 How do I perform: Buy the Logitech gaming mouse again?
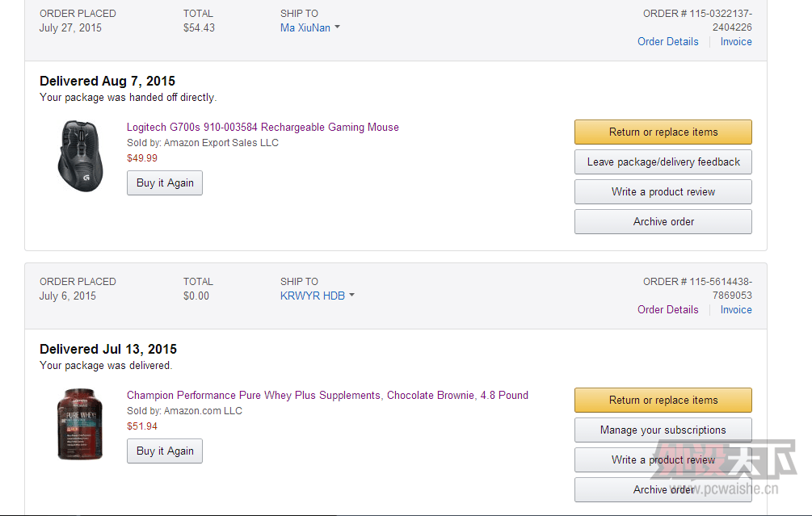(x=165, y=182)
